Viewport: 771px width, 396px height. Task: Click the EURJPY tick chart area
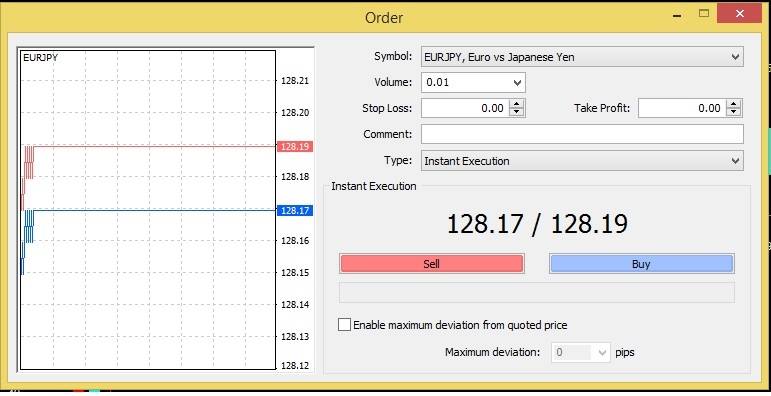click(148, 210)
